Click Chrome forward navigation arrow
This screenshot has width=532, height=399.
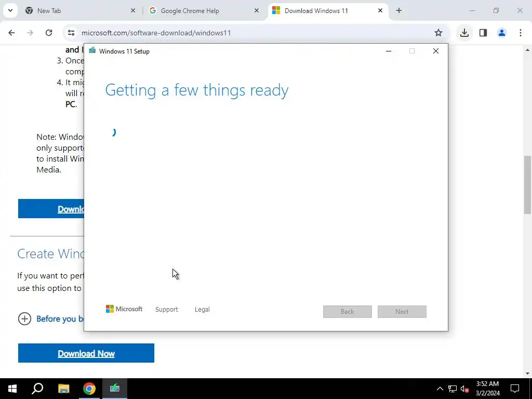pyautogui.click(x=30, y=33)
